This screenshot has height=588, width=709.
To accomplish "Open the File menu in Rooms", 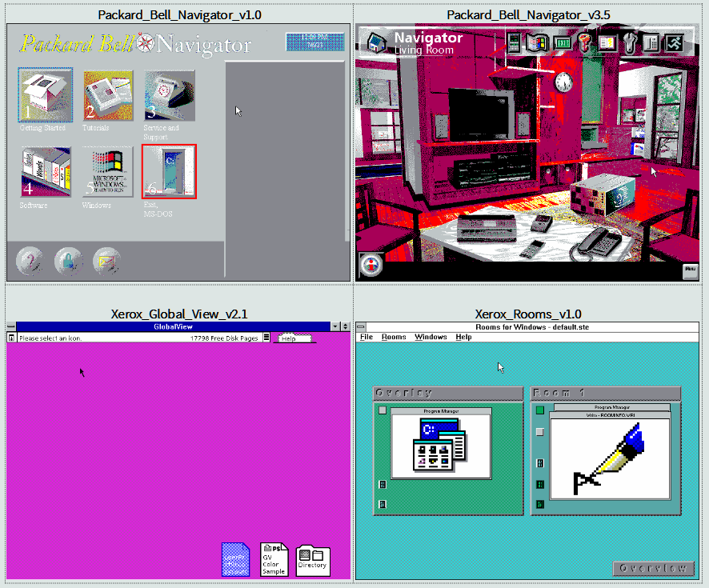I will pos(367,337).
